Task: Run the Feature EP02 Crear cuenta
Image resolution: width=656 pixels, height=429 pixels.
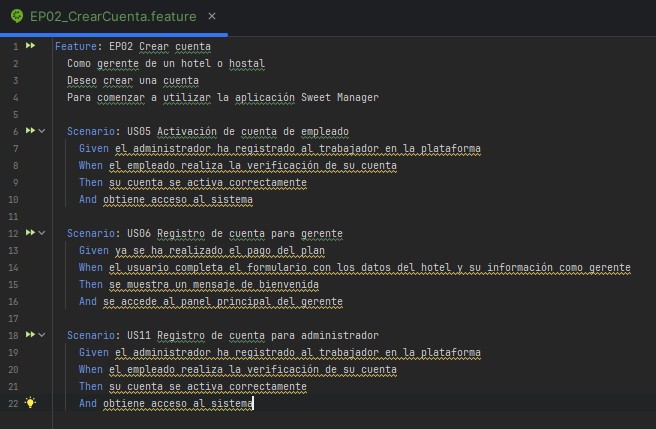Action: tap(31, 45)
